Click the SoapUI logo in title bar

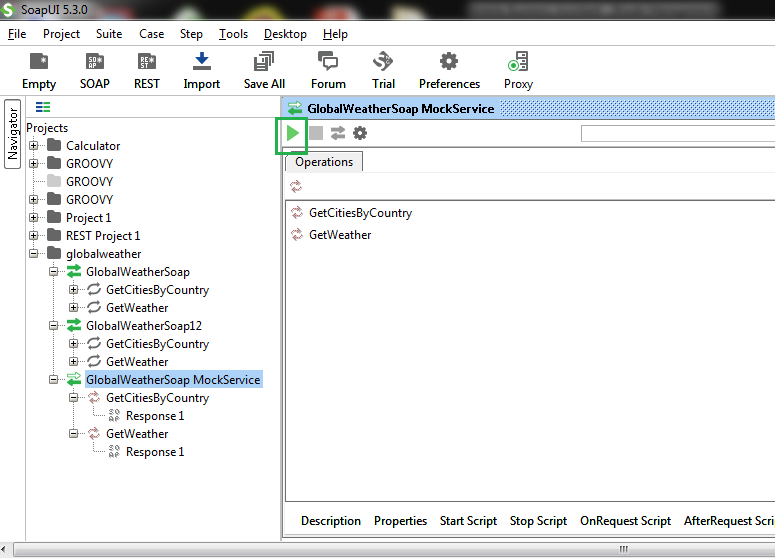8,9
